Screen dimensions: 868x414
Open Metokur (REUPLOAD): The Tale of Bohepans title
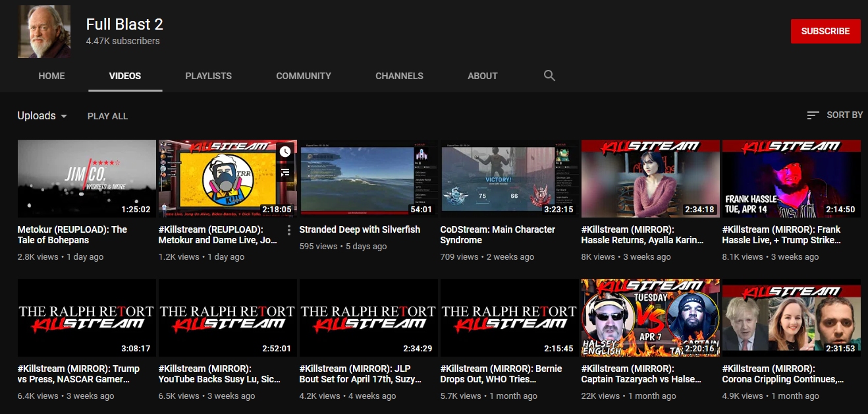pos(72,235)
